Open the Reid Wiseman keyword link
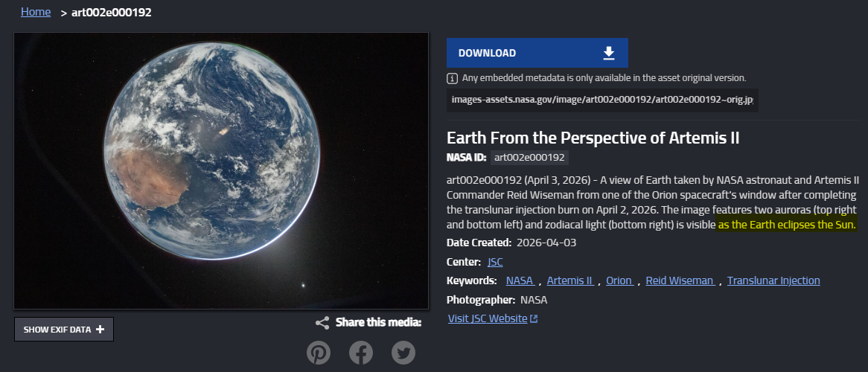This screenshot has height=372, width=868. [680, 280]
